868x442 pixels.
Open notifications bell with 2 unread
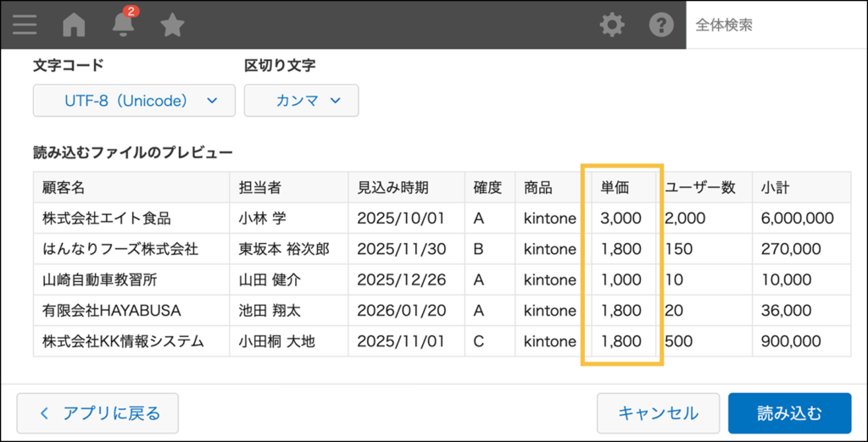click(x=124, y=25)
